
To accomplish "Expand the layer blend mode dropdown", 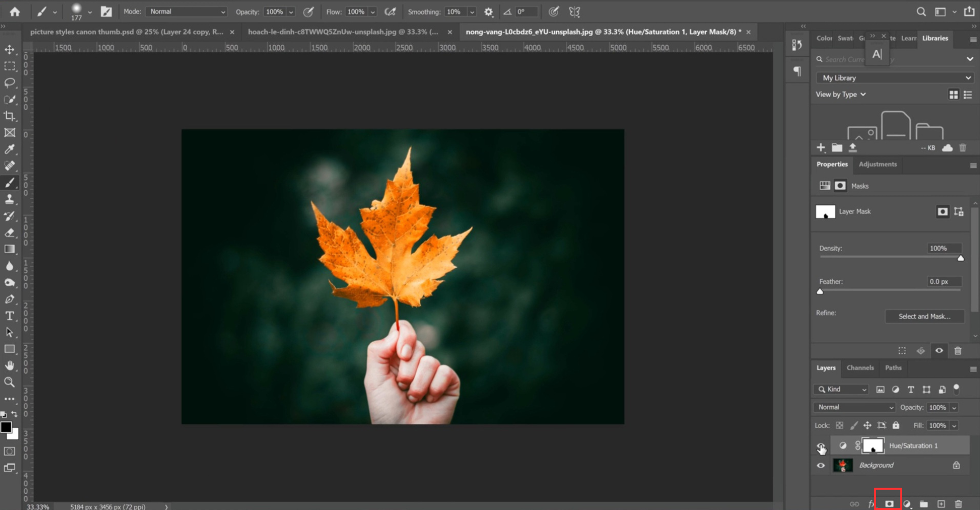I will [854, 407].
